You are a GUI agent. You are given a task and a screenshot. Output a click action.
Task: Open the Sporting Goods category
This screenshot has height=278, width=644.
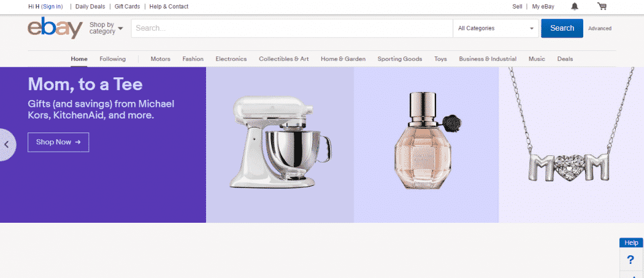[400, 59]
